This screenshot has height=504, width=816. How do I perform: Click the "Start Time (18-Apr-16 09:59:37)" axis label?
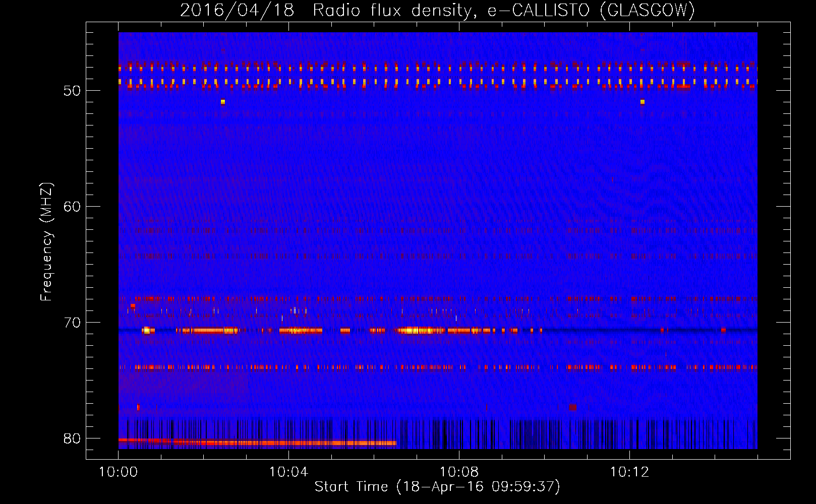[x=437, y=487]
